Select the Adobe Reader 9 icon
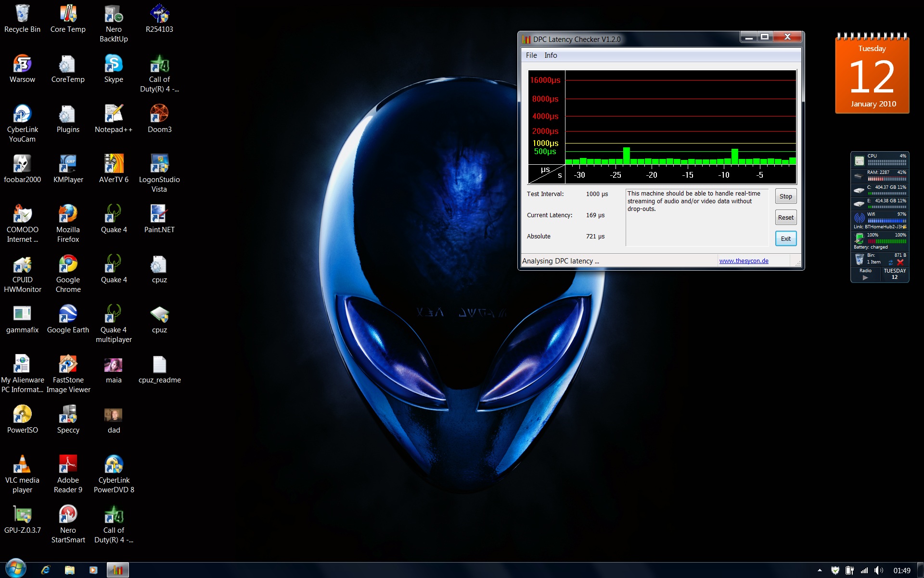The image size is (924, 578). (68, 475)
